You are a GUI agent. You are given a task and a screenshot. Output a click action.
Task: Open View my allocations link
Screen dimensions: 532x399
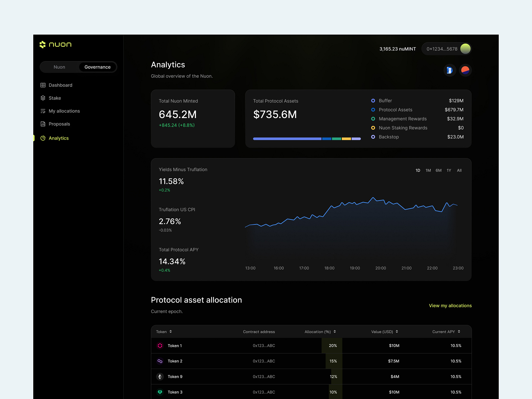pyautogui.click(x=450, y=306)
